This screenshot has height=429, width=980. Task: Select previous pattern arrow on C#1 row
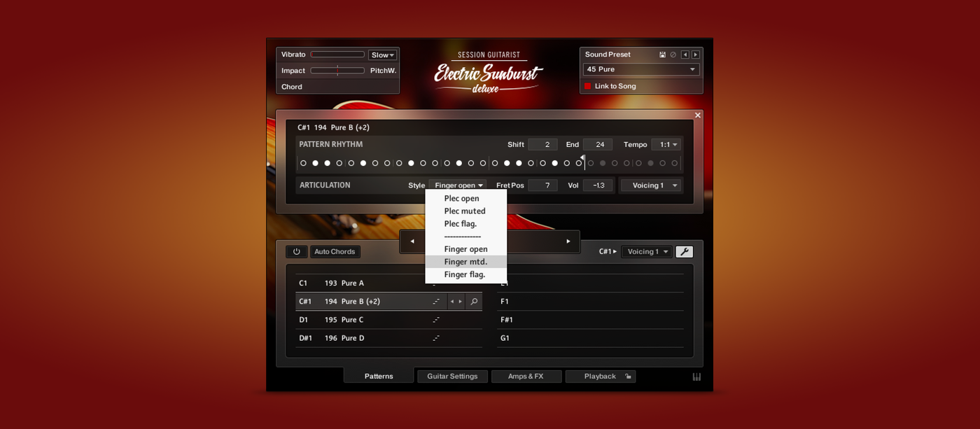tap(452, 302)
